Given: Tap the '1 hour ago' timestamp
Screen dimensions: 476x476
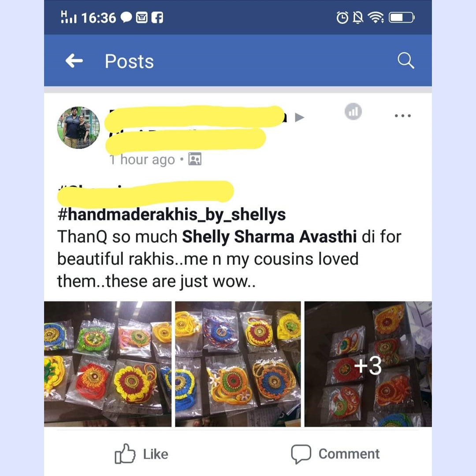Looking at the screenshot, I should [x=142, y=160].
